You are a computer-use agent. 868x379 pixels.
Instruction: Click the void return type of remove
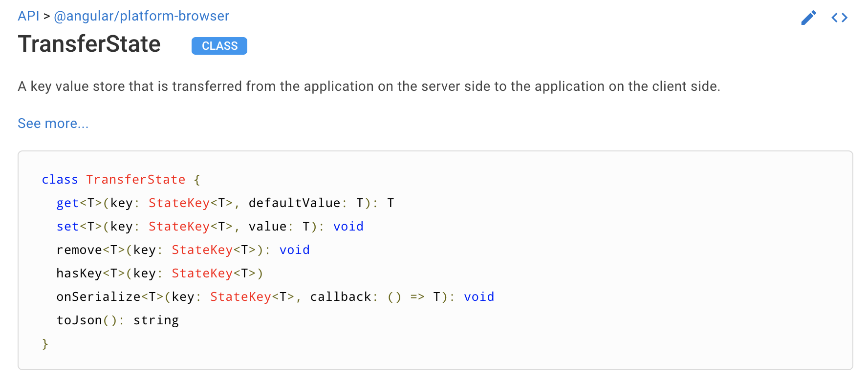click(295, 250)
